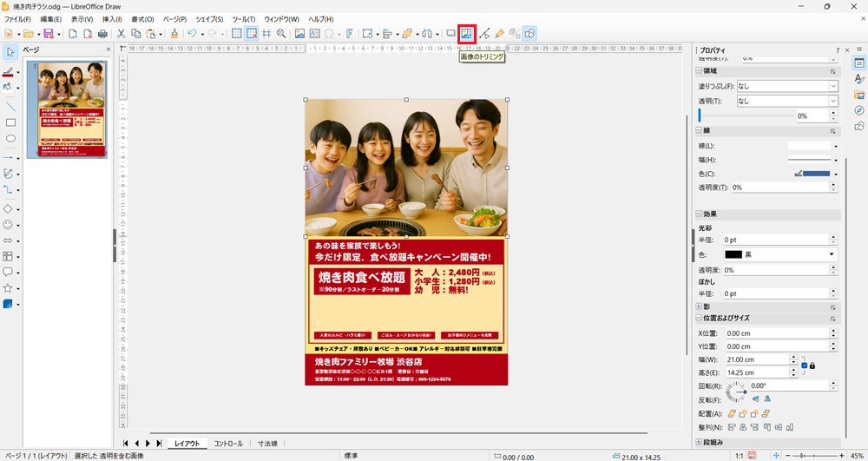
Task: Expand the 段組み columns section
Action: (x=699, y=442)
